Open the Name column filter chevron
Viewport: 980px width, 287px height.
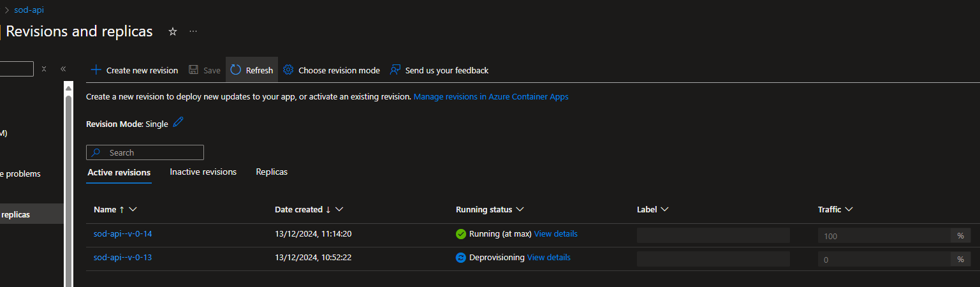[133, 209]
